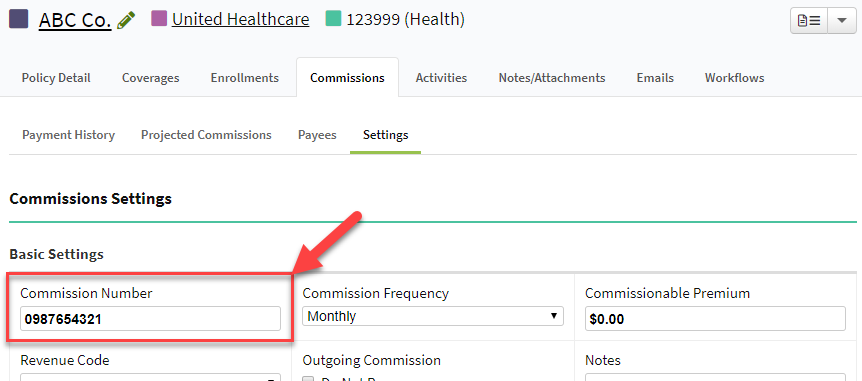Open the Payees sub-tab
Screen dimensions: 862x381
pos(317,135)
